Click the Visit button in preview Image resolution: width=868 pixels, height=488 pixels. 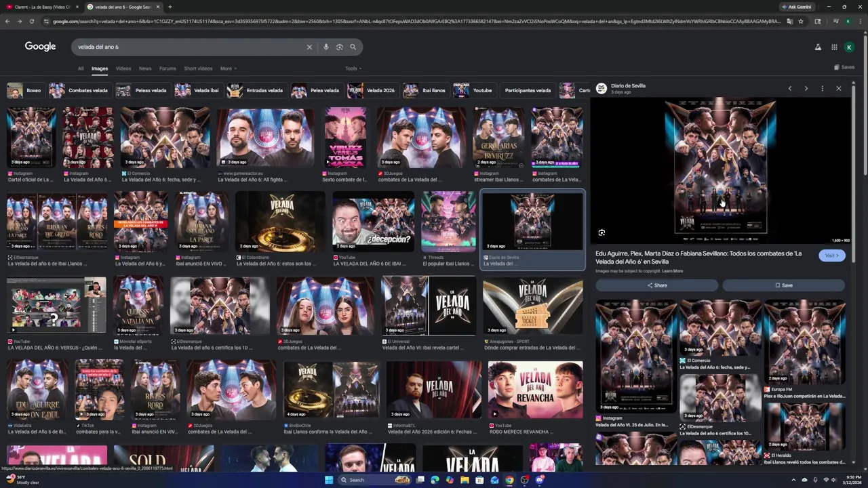[831, 256]
